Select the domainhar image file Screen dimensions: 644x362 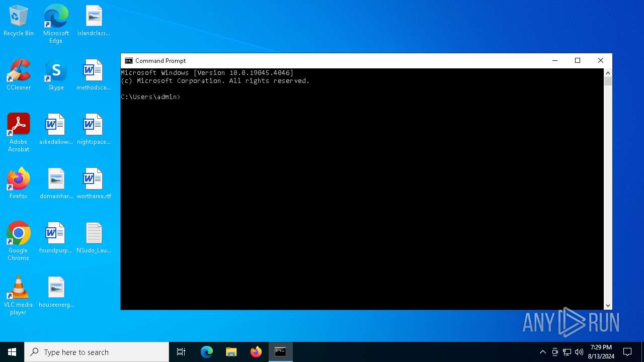click(56, 184)
